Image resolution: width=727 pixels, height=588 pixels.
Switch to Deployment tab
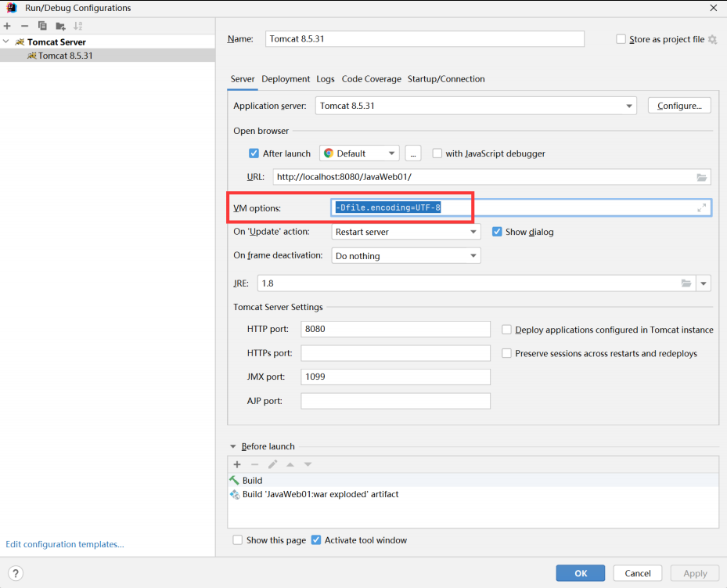pyautogui.click(x=286, y=79)
